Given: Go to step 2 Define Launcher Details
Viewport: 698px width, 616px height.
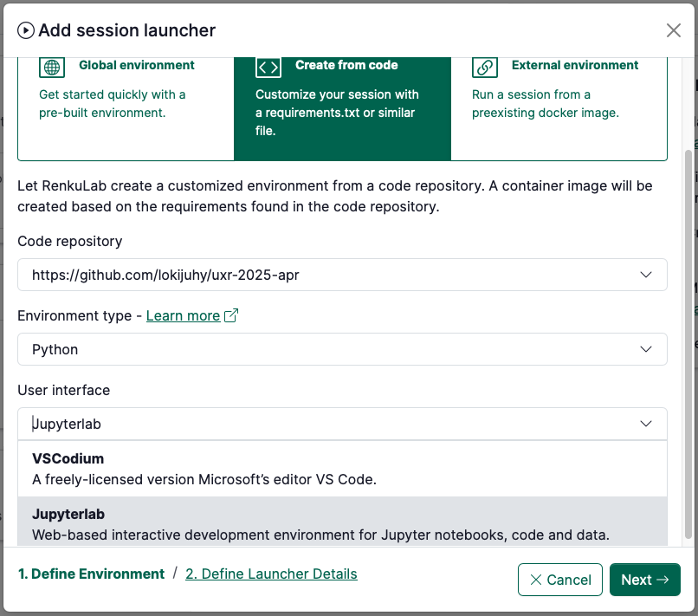Looking at the screenshot, I should click(271, 574).
